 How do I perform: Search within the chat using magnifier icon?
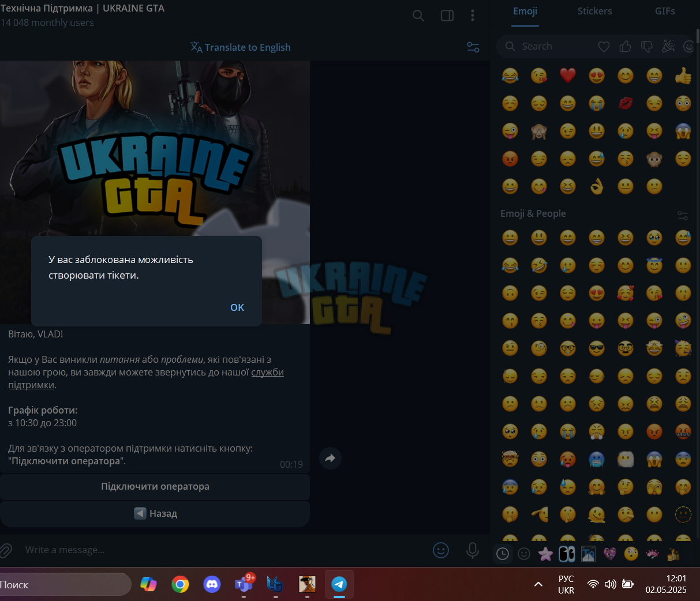tap(418, 16)
